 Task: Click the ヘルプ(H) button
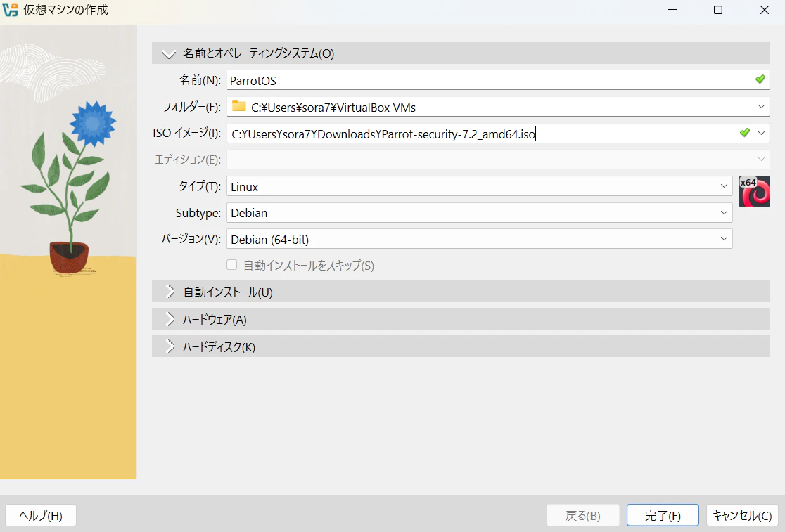(41, 516)
